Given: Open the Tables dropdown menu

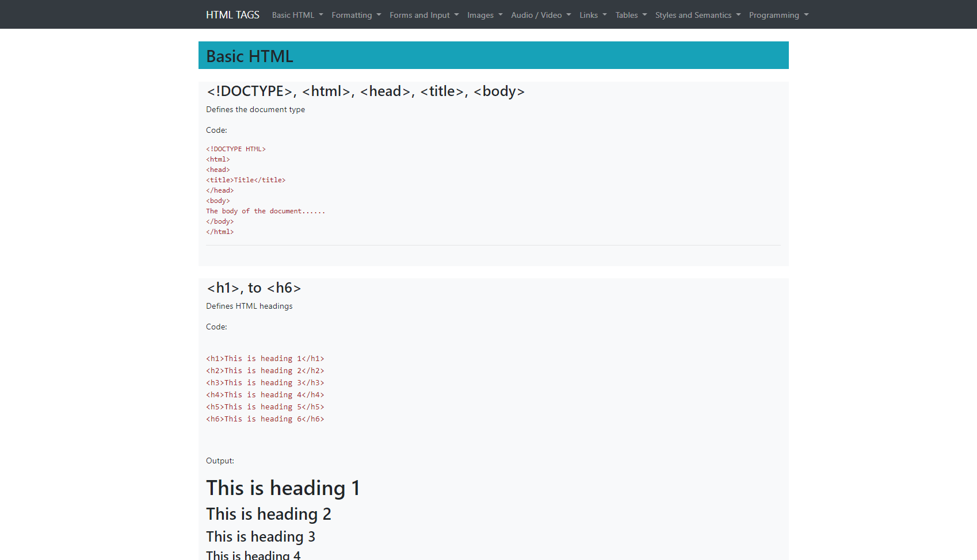Looking at the screenshot, I should coord(631,15).
